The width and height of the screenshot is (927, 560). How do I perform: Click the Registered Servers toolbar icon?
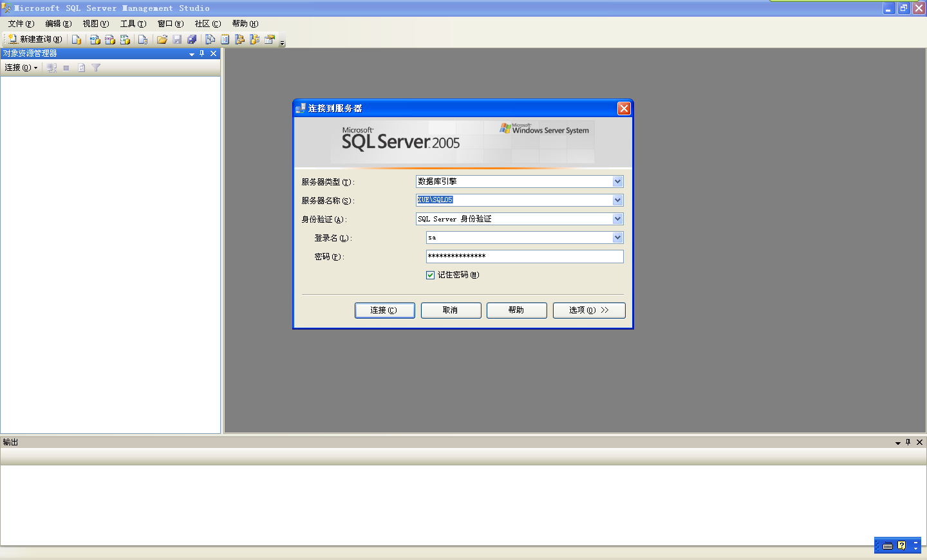click(x=210, y=39)
